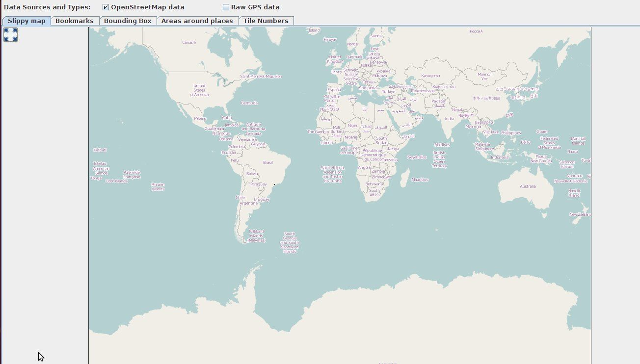This screenshot has width=640, height=364.
Task: Click the Uruguay label on the map
Action: [x=262, y=200]
